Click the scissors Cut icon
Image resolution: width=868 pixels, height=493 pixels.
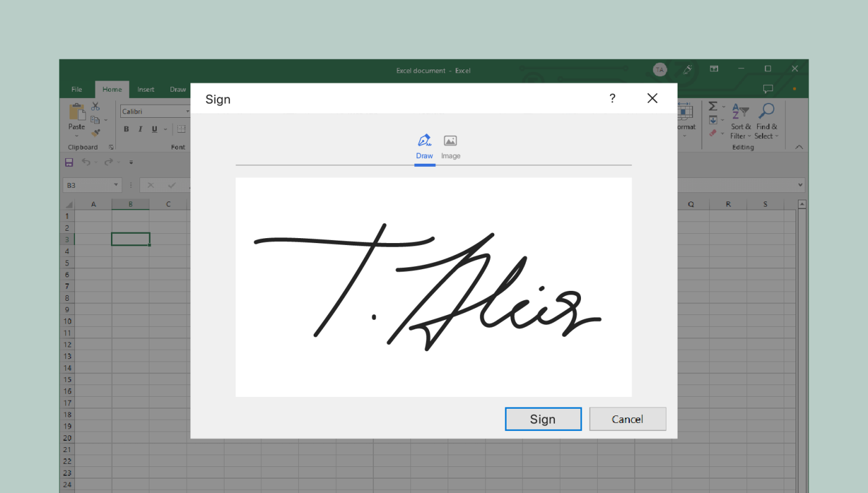(96, 106)
